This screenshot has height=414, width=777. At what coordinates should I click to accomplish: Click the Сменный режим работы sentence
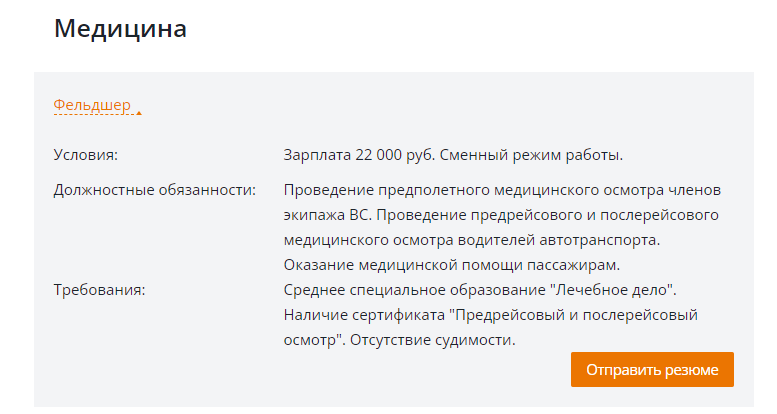click(x=531, y=155)
